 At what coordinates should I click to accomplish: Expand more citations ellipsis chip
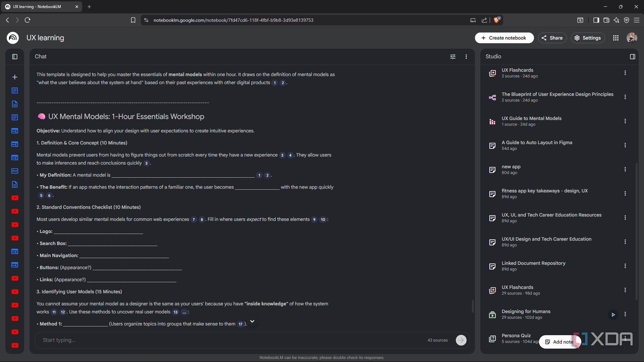(x=184, y=312)
